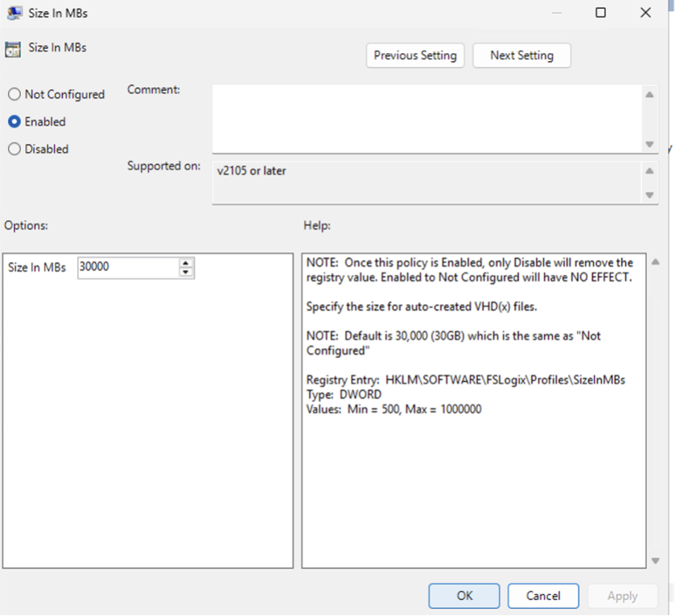Select the Disabled radio button

[x=14, y=149]
